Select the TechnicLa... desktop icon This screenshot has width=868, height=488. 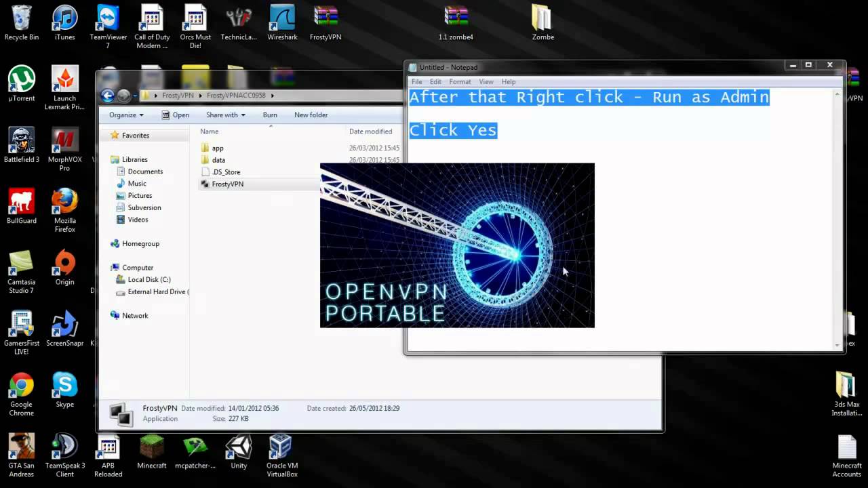(x=239, y=22)
